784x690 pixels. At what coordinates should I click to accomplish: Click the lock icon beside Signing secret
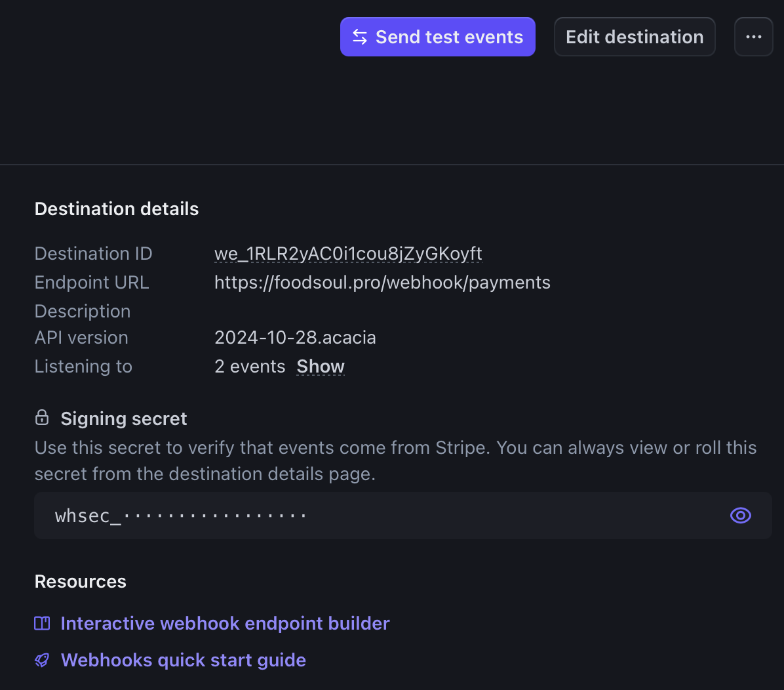[42, 418]
